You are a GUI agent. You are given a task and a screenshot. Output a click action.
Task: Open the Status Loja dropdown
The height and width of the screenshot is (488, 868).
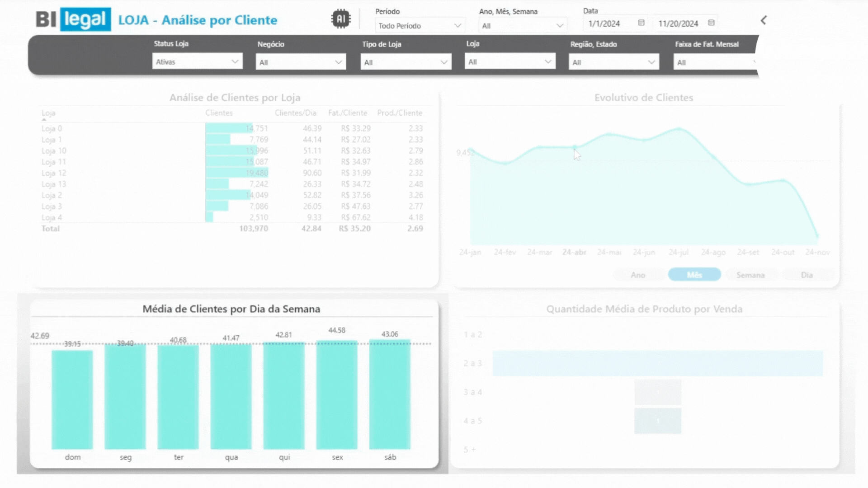(x=197, y=62)
